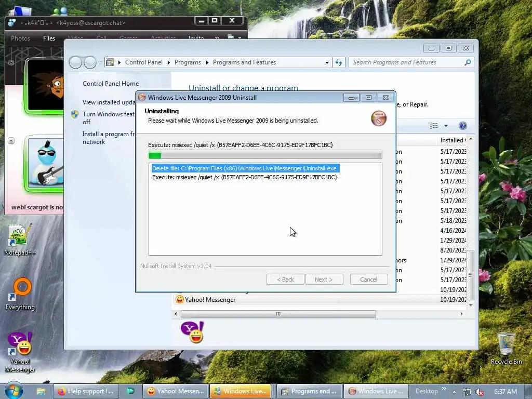Click the 4/16/2024 install date cell
Screen dimensions: 532x399
coord(453,231)
